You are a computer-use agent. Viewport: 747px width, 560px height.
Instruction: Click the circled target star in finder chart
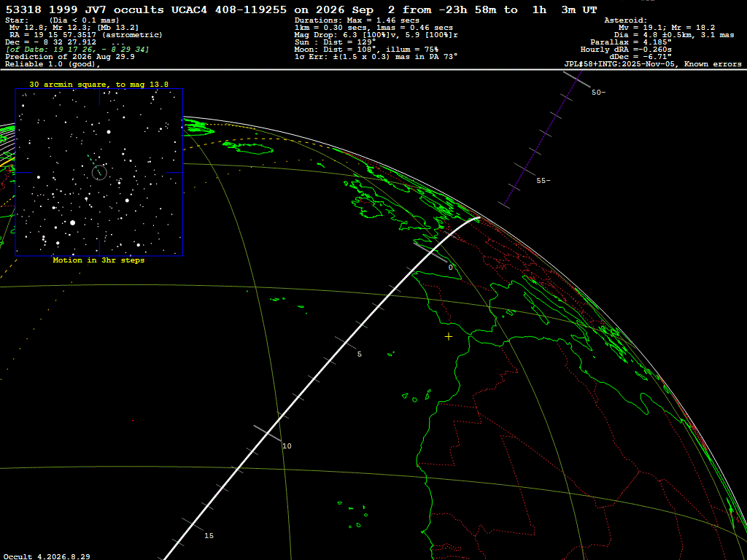99,172
